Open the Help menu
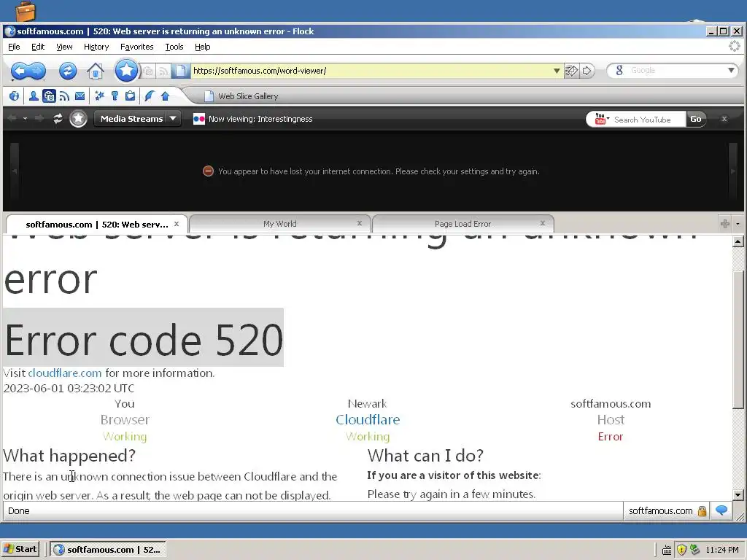The width and height of the screenshot is (747, 560). point(203,47)
